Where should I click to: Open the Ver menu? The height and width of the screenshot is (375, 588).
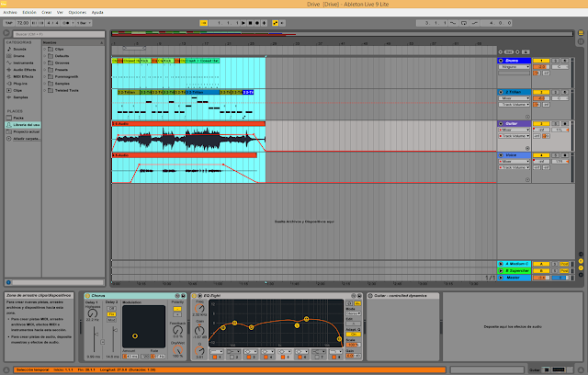pyautogui.click(x=60, y=12)
